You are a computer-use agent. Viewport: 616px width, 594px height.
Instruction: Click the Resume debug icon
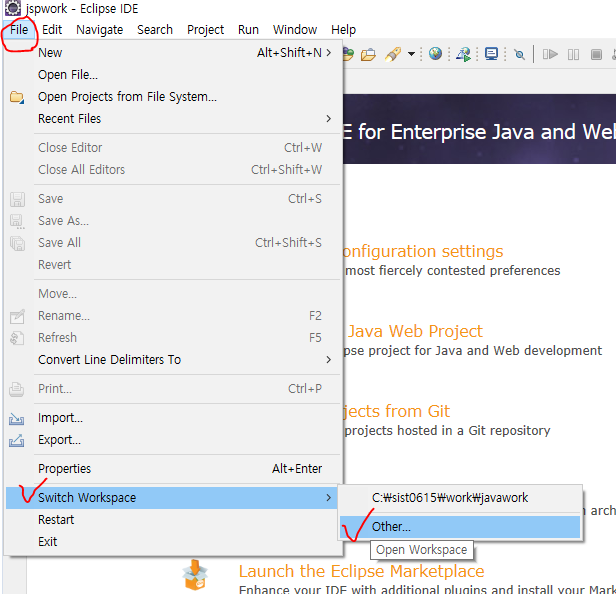coord(550,54)
